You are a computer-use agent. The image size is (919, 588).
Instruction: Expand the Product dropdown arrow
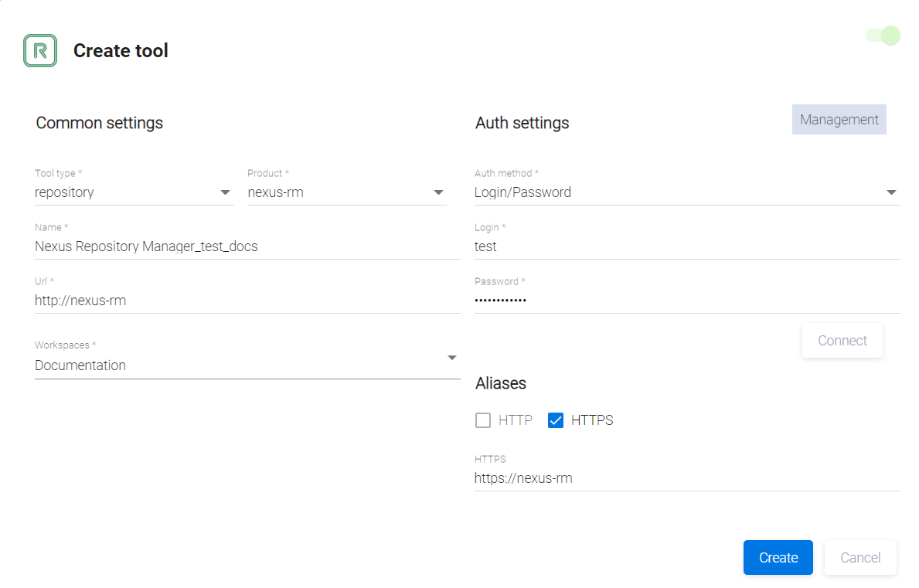pos(438,192)
